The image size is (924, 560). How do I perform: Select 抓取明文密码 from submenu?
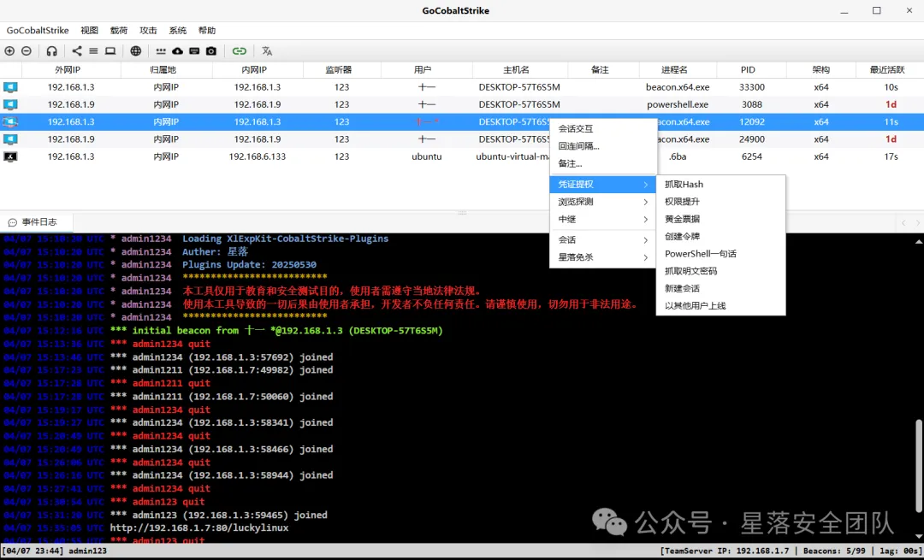[720, 271]
